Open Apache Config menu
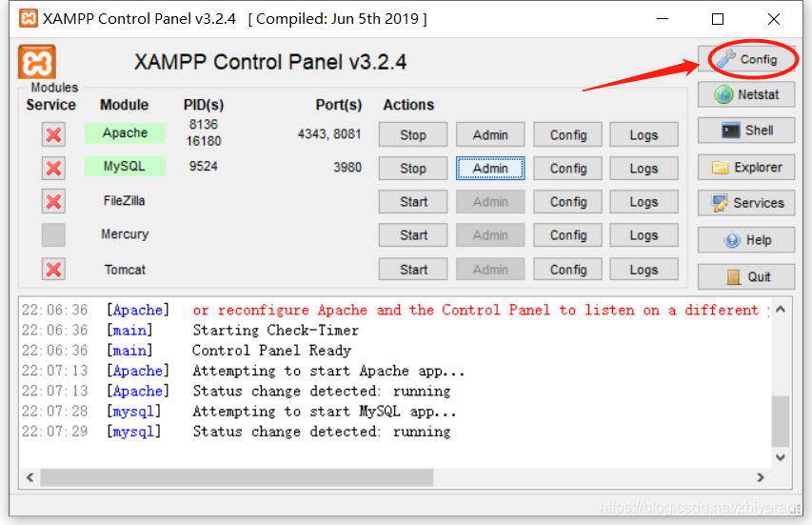812x525 pixels. 567,134
